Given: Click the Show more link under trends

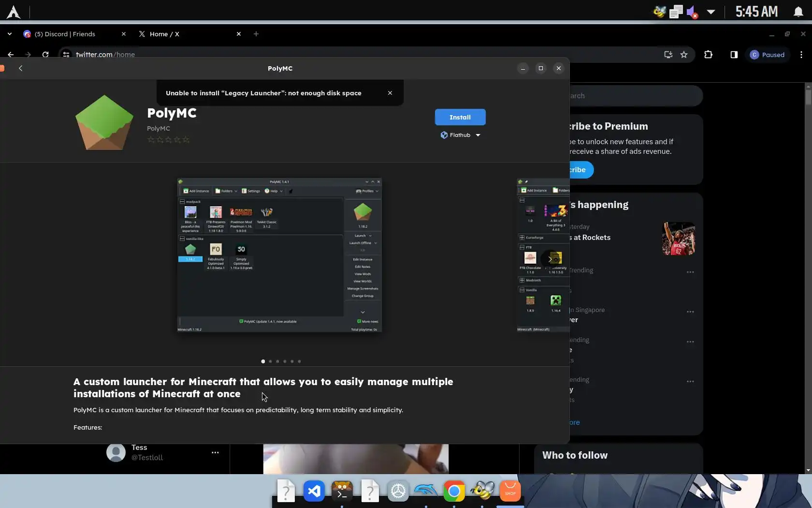Looking at the screenshot, I should tap(575, 422).
